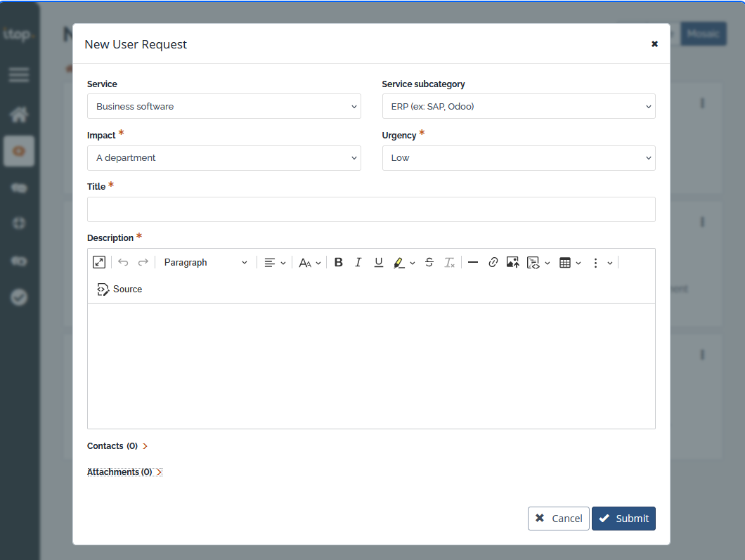This screenshot has width=745, height=560.
Task: Open the Urgency dropdown
Action: click(519, 157)
